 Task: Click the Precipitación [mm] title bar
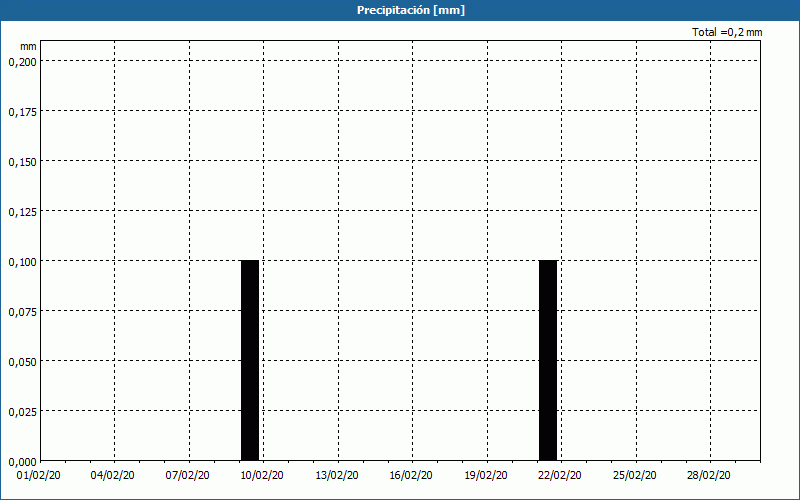click(x=400, y=10)
